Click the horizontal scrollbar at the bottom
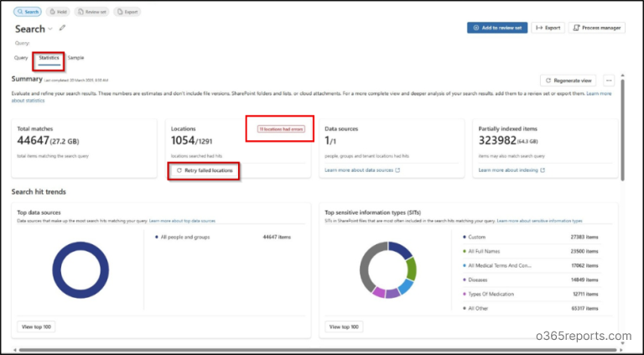 [x=319, y=350]
